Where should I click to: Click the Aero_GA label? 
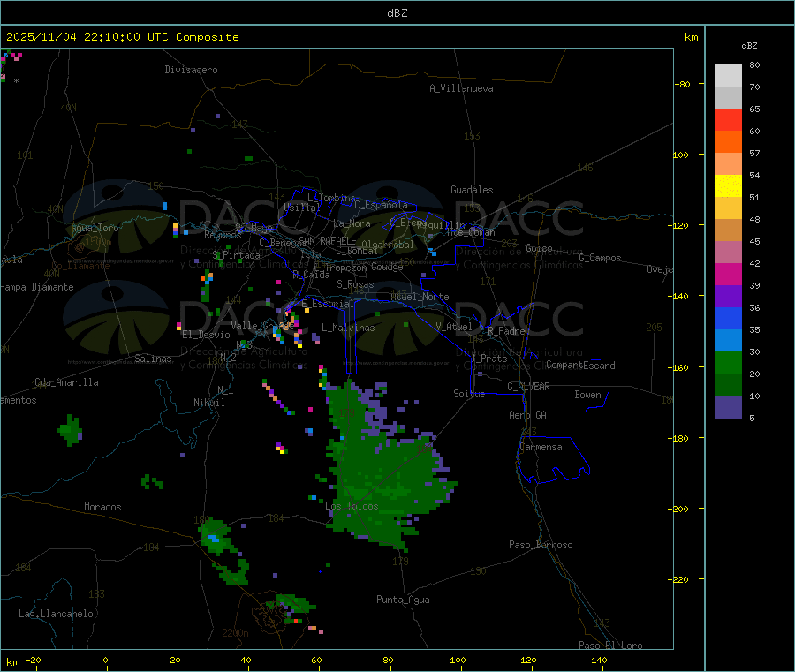click(x=527, y=415)
